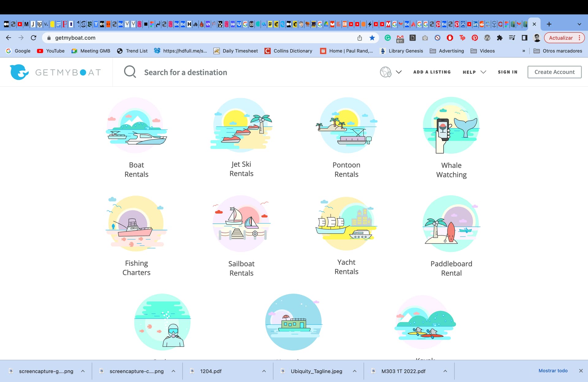This screenshot has height=382, width=588.
Task: Open the YouTube bookmark
Action: pyautogui.click(x=51, y=51)
